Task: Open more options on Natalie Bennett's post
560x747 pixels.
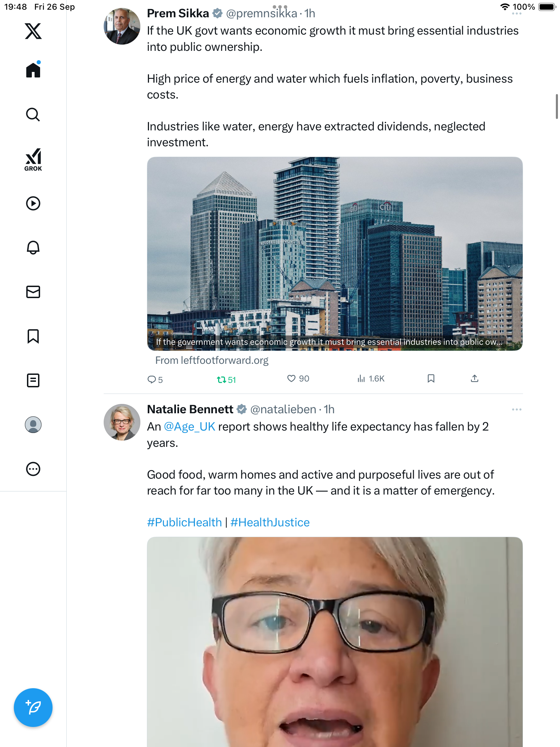Action: coord(516,409)
